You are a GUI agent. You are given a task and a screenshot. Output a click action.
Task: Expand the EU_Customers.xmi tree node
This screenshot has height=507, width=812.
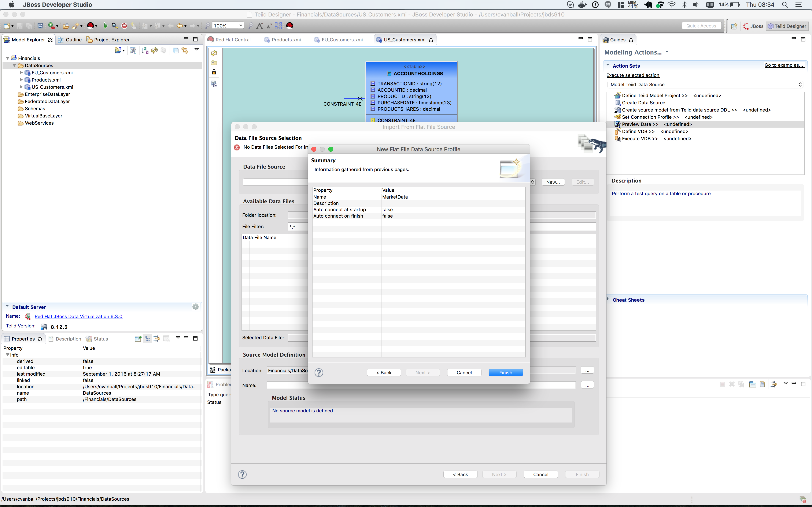pyautogui.click(x=21, y=72)
